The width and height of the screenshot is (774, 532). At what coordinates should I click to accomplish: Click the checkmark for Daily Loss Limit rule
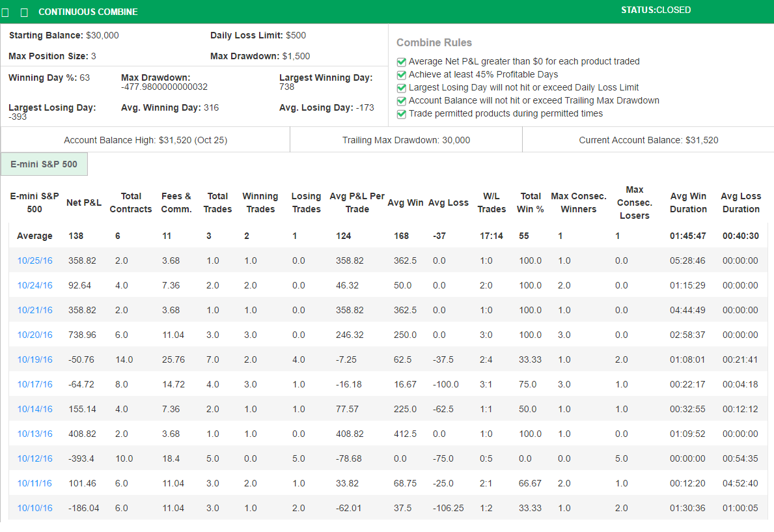(x=402, y=87)
